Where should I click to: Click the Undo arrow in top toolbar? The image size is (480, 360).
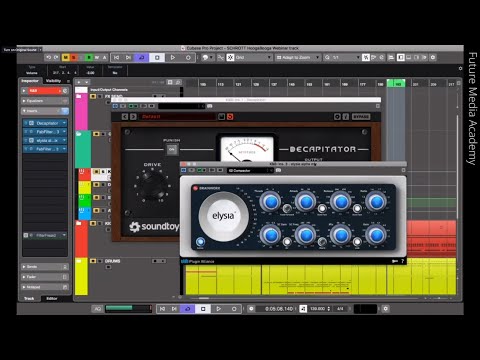[48, 58]
